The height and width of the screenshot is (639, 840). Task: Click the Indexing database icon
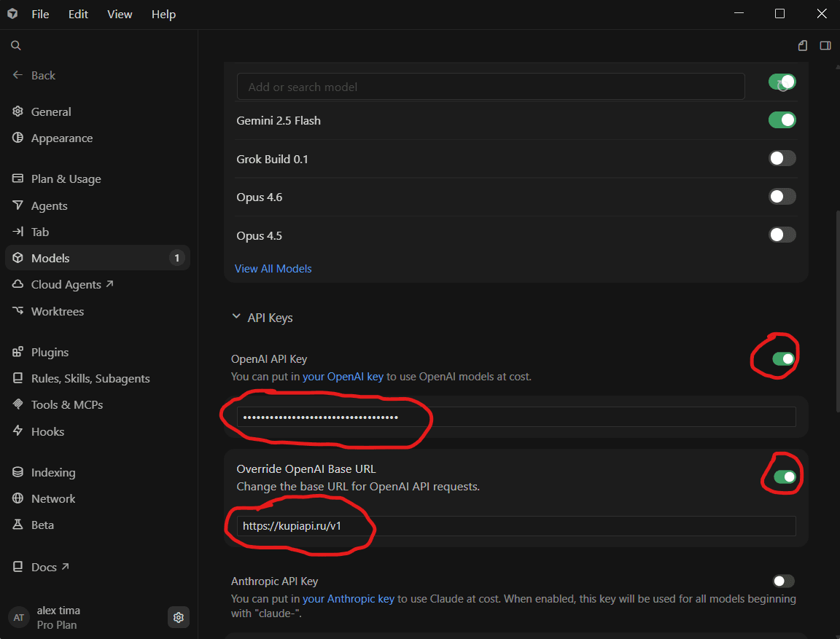point(17,472)
